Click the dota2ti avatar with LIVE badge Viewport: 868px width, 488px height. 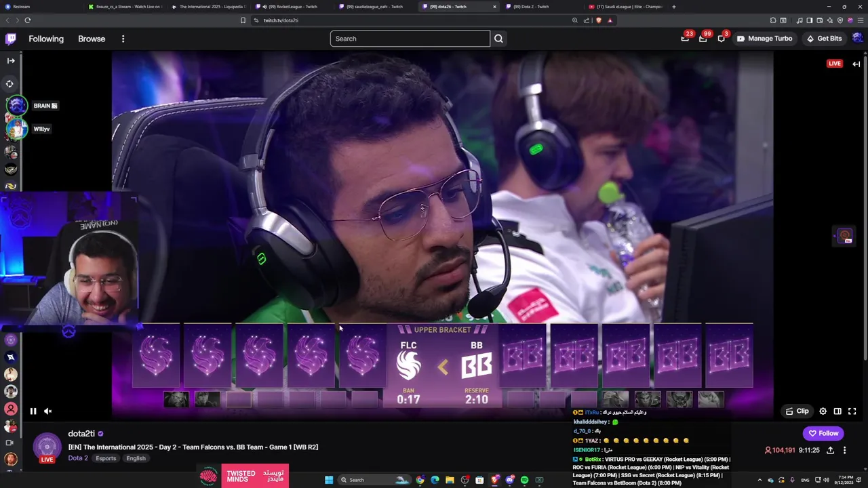point(47,447)
